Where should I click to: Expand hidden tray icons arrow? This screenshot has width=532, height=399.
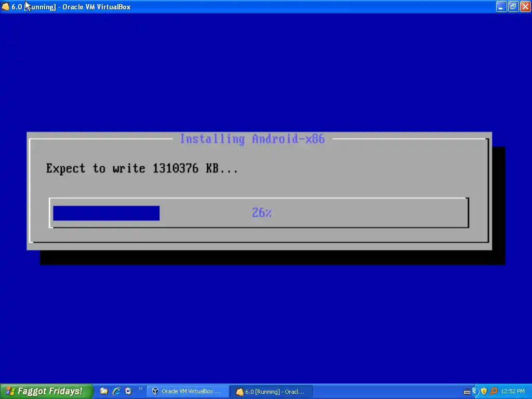coord(475,391)
